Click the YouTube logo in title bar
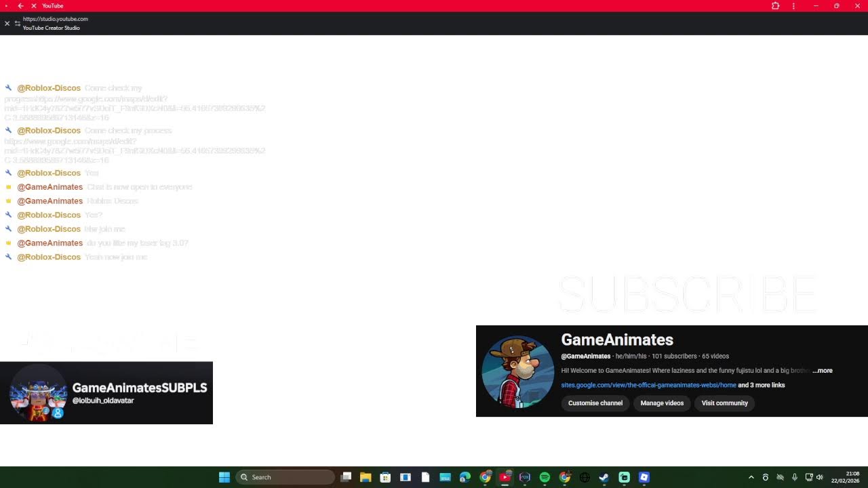The image size is (868, 488). click(x=7, y=5)
